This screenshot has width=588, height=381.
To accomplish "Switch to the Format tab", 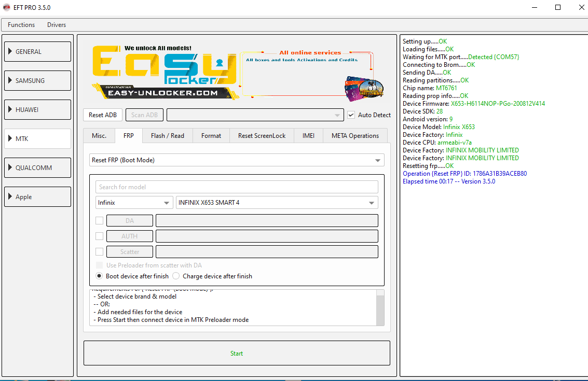I will [x=211, y=136].
